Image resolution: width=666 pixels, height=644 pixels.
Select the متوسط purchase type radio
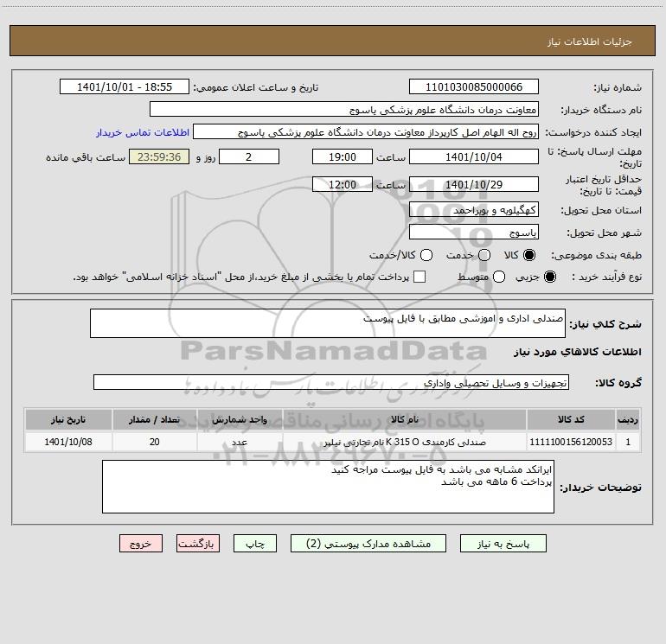point(499,277)
